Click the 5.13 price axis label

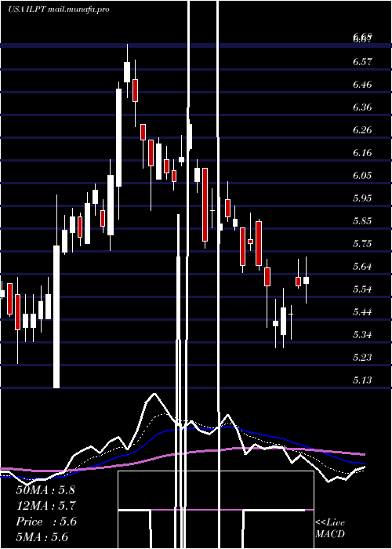362,380
